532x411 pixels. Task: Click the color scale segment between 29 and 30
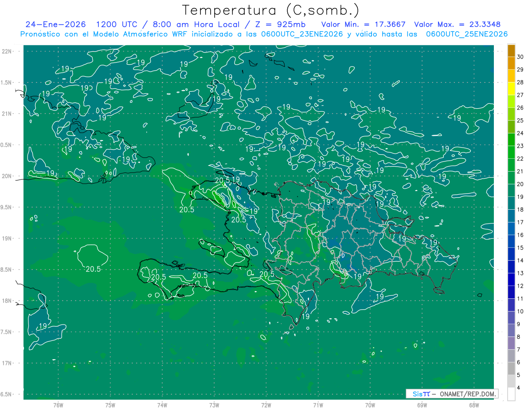pos(512,63)
